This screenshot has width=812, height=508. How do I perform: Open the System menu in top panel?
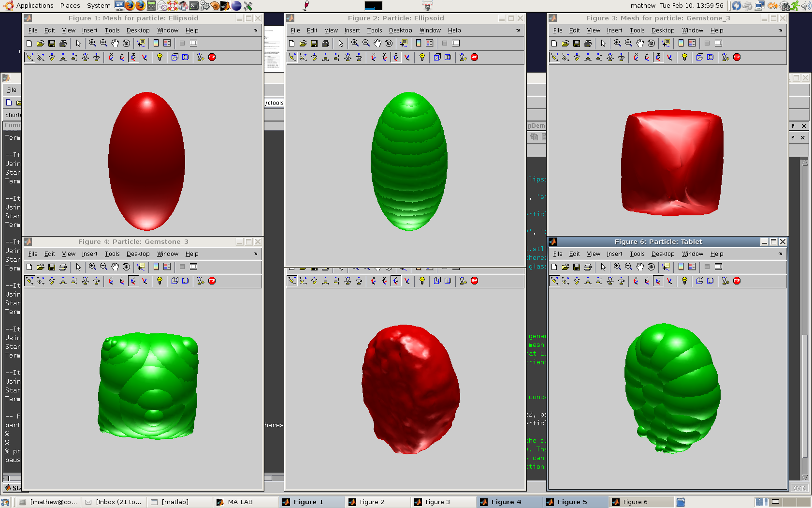pyautogui.click(x=99, y=6)
